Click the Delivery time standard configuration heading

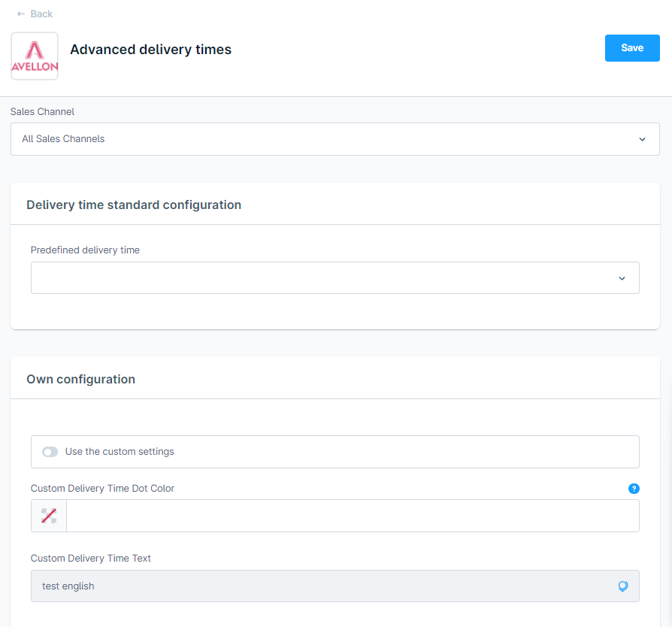coord(134,204)
